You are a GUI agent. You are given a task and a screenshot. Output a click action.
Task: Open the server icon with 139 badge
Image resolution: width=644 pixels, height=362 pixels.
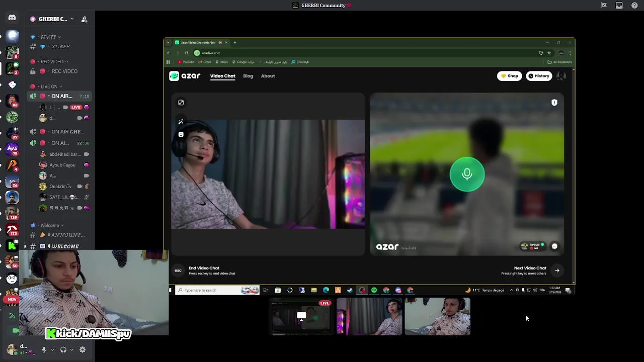pyautogui.click(x=12, y=213)
